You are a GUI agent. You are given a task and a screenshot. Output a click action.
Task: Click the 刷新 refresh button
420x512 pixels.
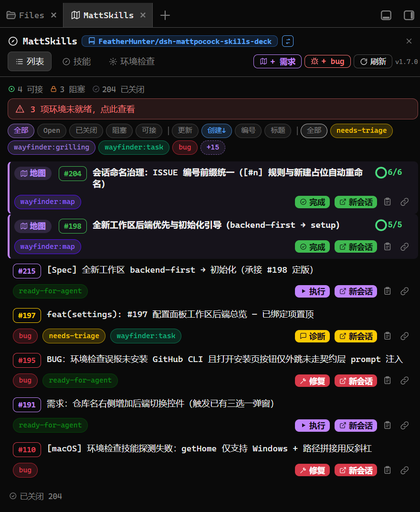373,62
